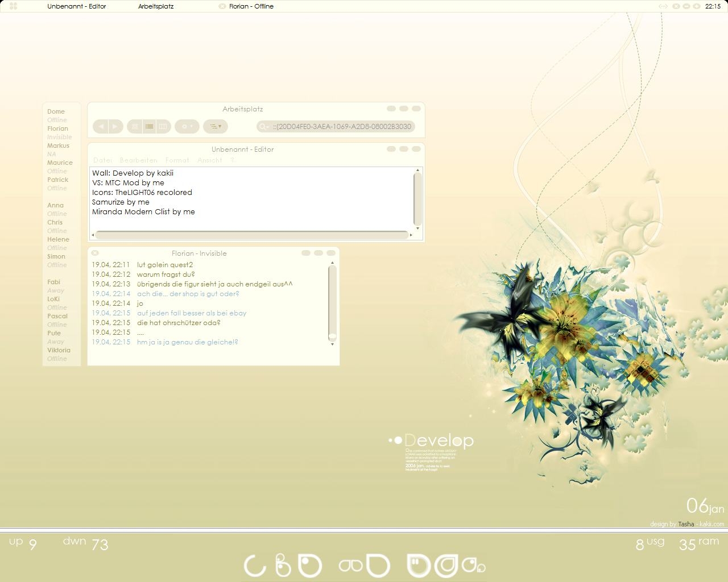Open the Datei menu in Editor
728x582 pixels.
[x=102, y=160]
